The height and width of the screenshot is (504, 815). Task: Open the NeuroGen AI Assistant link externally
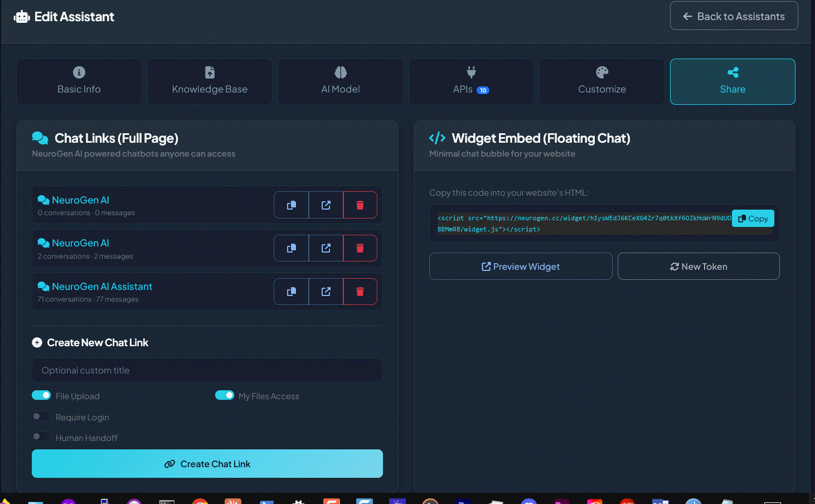[326, 291]
